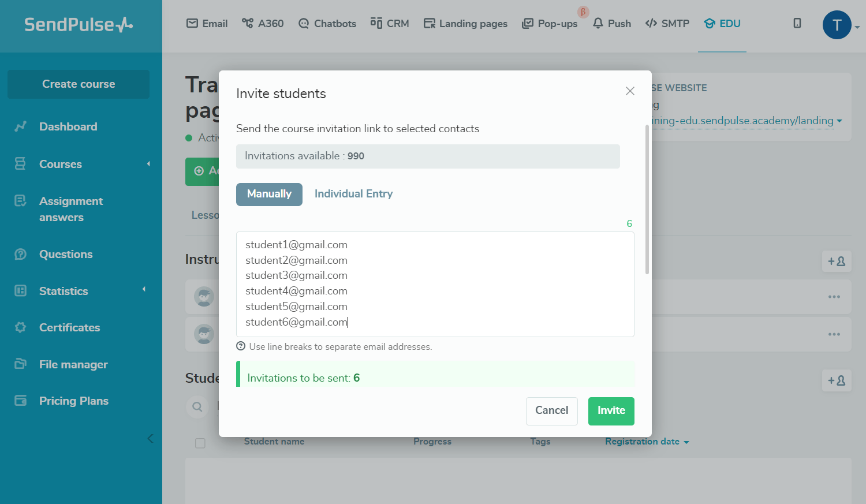The height and width of the screenshot is (504, 866).
Task: Open the Certificates sidebar icon
Action: (21, 327)
